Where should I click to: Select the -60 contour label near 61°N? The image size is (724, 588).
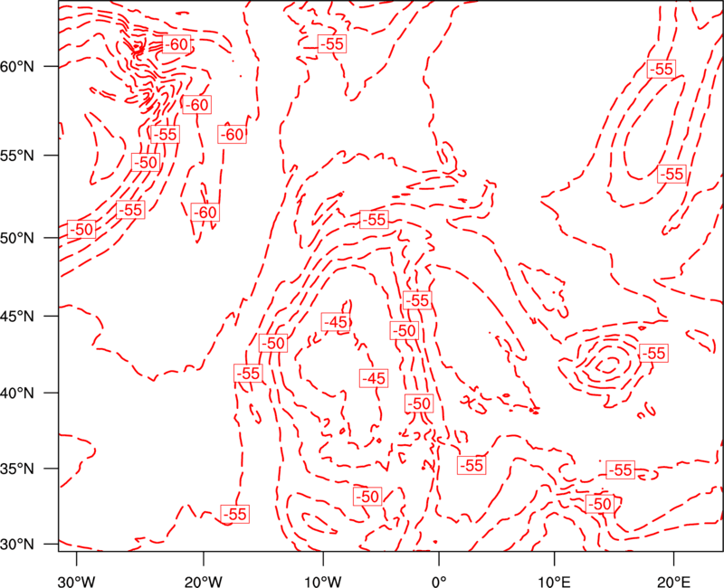tap(176, 44)
